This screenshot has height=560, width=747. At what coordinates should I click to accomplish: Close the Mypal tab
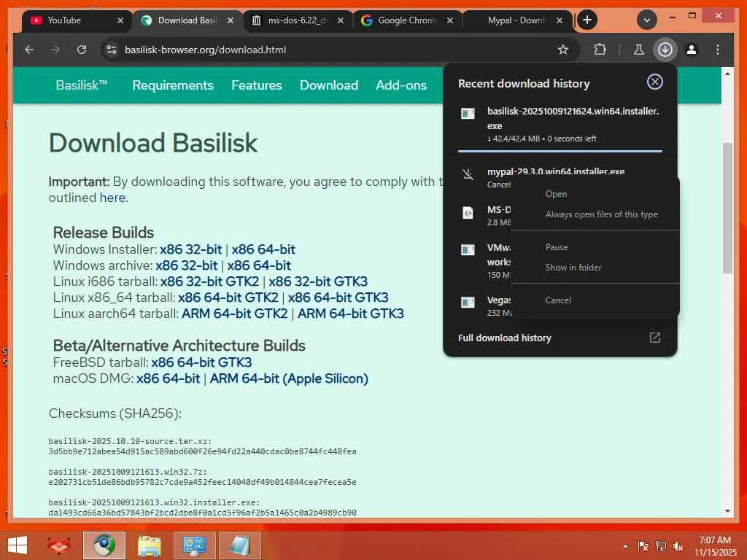pos(560,20)
